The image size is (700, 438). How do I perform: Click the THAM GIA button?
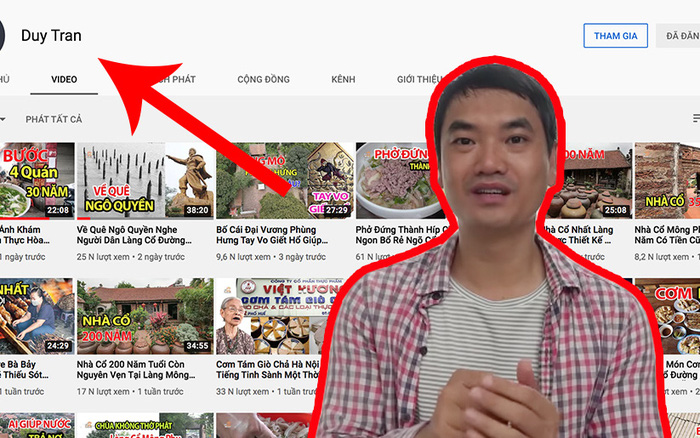pyautogui.click(x=615, y=36)
